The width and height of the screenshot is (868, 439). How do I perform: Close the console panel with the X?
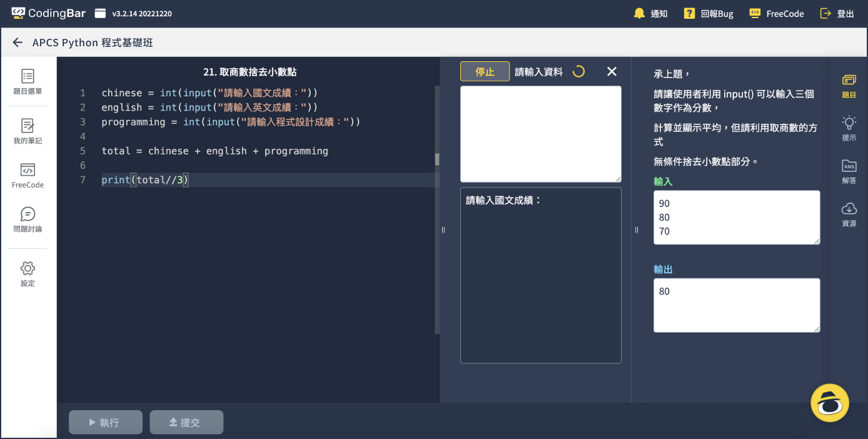(x=611, y=71)
